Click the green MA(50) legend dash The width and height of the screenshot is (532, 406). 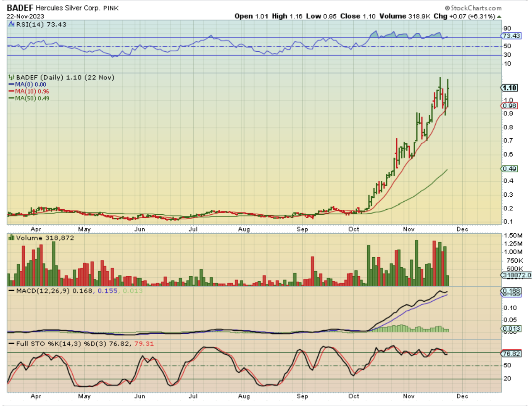point(12,98)
